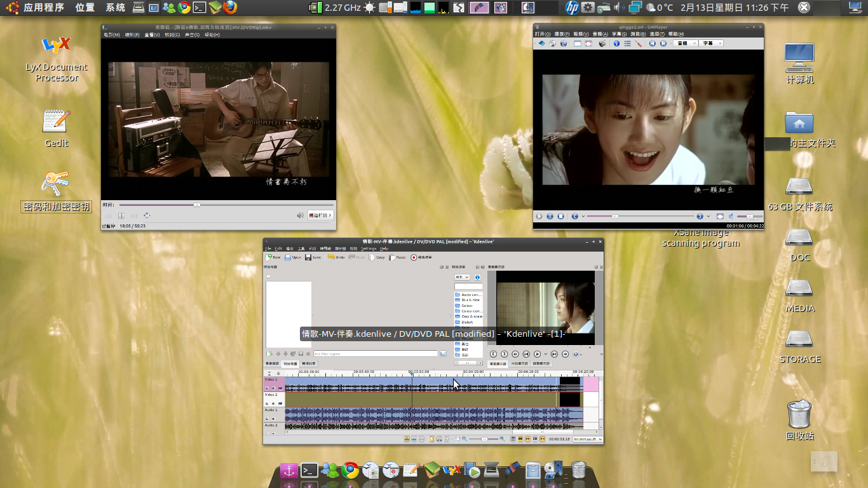Viewport: 868px width, 488px height.
Task: Toggle hide video on the Video 2 track
Action: tap(280, 403)
